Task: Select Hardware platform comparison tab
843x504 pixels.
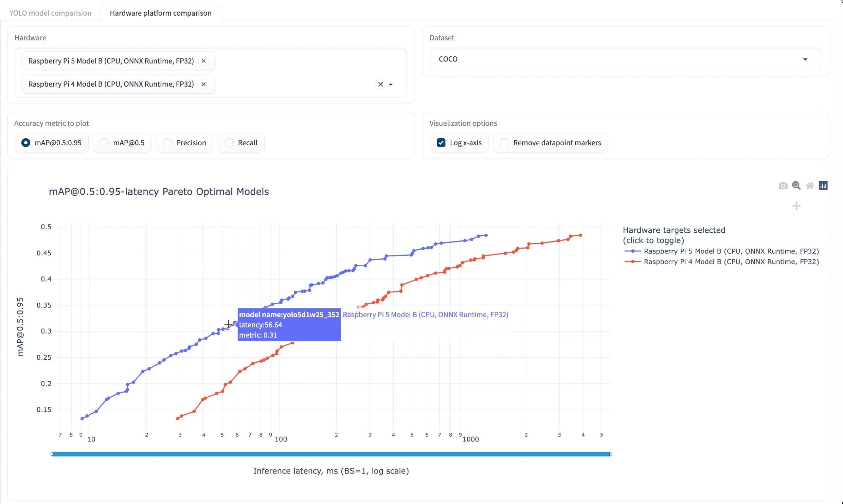Action: 161,13
